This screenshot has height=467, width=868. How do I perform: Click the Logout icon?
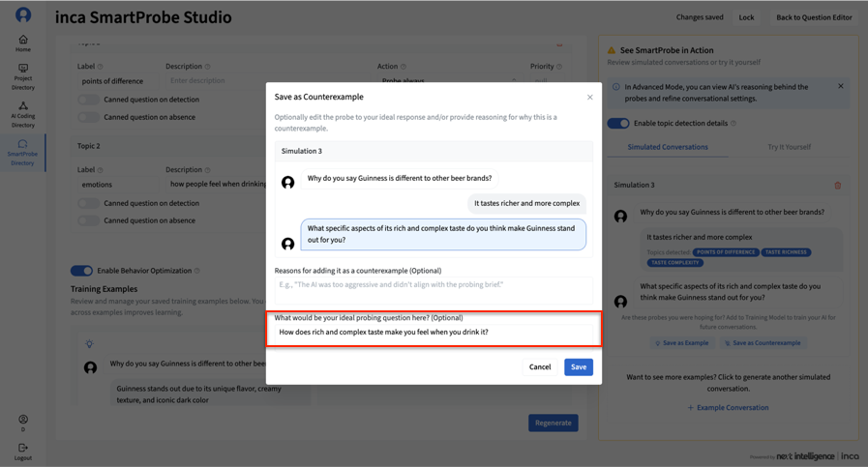click(22, 451)
